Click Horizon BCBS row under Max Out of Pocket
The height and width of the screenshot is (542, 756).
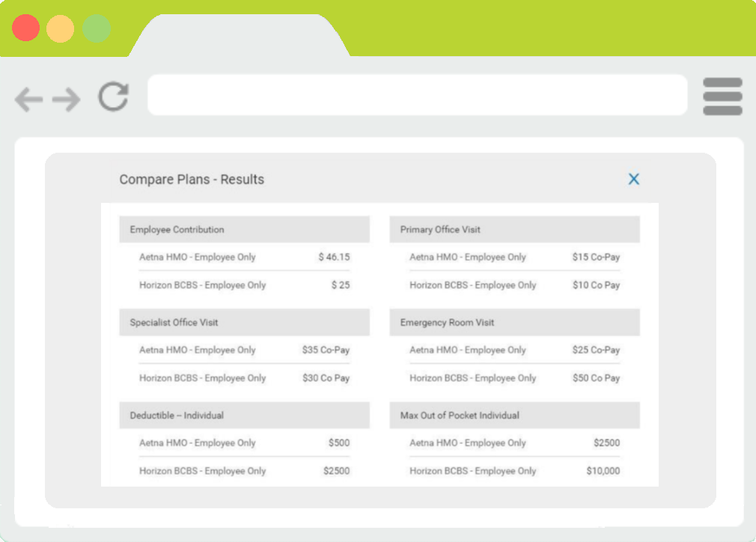pyautogui.click(x=514, y=471)
